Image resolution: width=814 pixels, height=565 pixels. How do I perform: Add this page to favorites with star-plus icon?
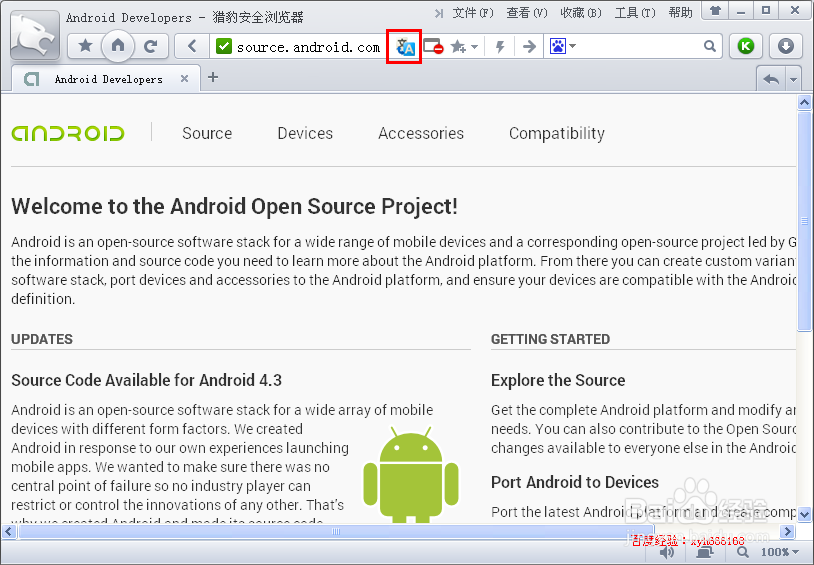pos(458,47)
